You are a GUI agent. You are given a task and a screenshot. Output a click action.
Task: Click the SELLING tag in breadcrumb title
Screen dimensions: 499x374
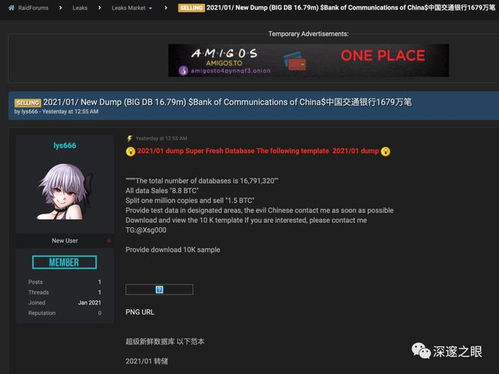[x=191, y=8]
